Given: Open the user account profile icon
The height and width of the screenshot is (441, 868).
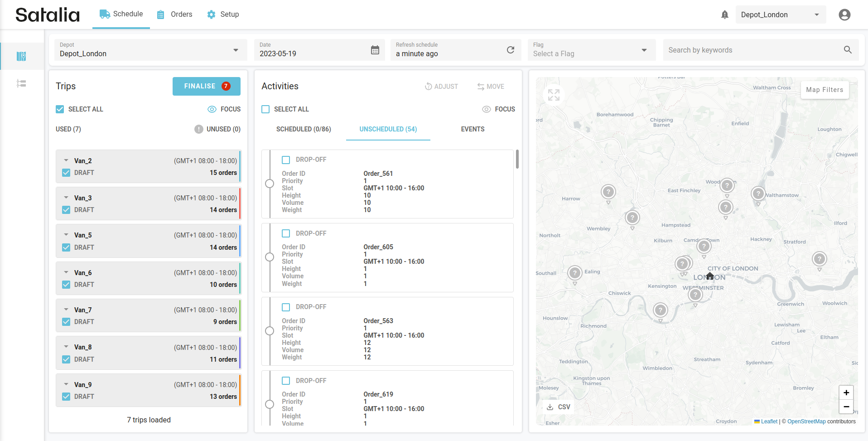Looking at the screenshot, I should point(844,15).
